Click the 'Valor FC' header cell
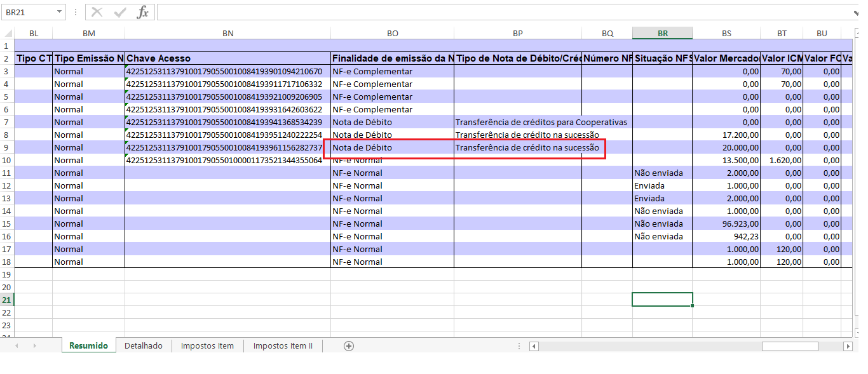Image resolution: width=868 pixels, height=374 pixels. pos(822,58)
